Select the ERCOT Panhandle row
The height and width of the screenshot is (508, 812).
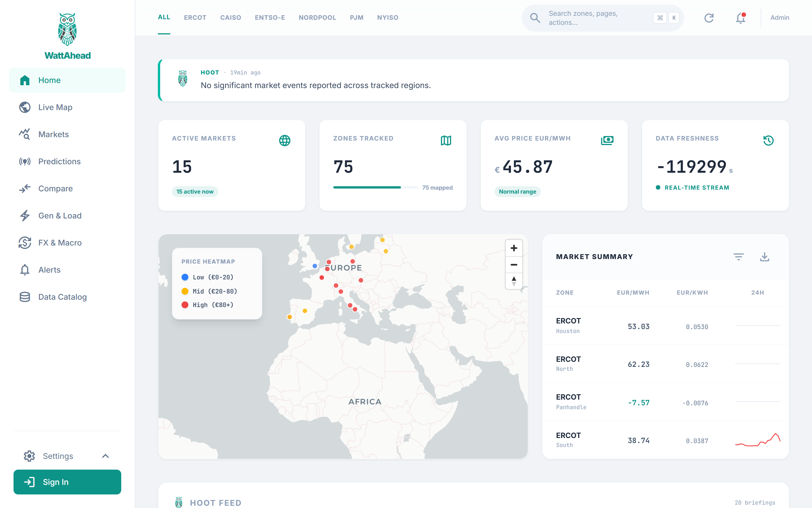click(666, 402)
